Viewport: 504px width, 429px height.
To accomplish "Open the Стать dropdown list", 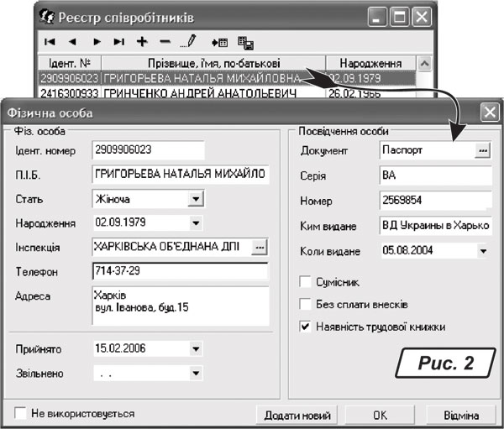I will (196, 199).
